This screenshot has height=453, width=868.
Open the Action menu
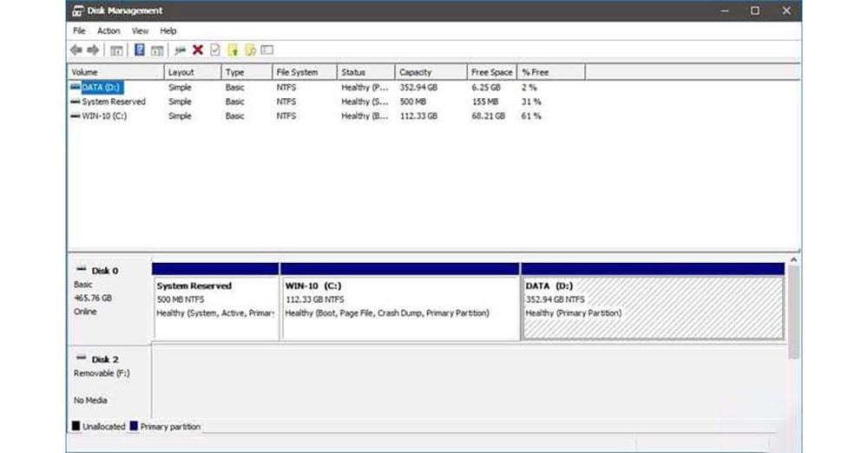(x=108, y=31)
